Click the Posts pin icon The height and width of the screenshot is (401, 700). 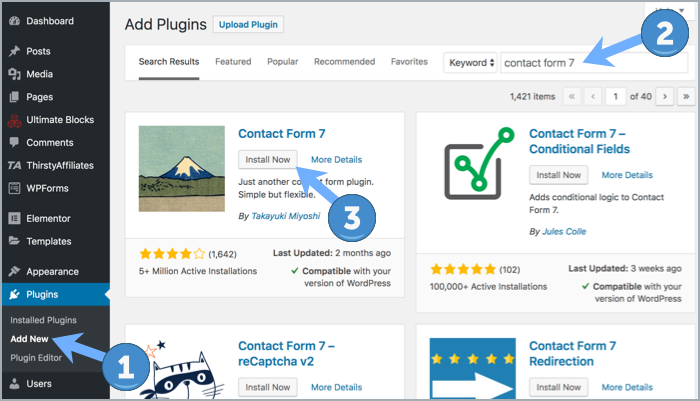point(14,51)
